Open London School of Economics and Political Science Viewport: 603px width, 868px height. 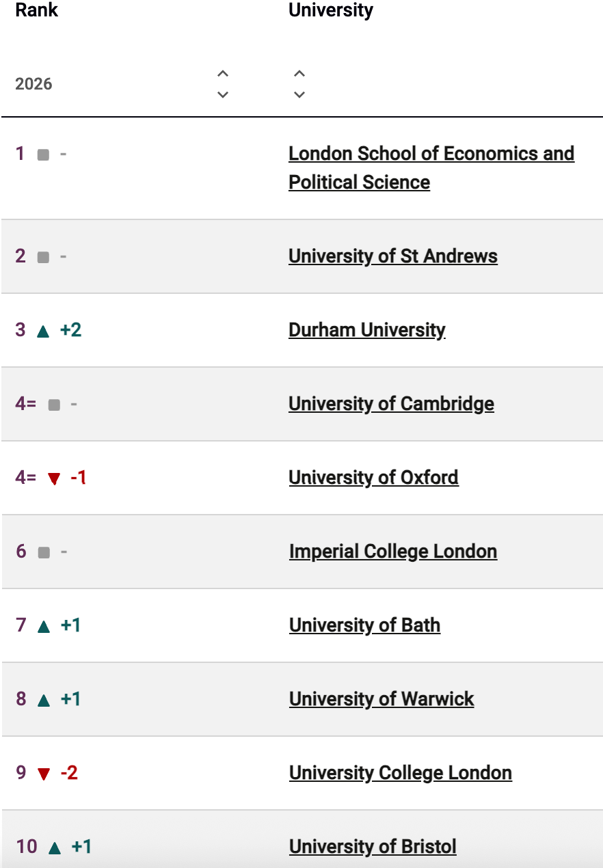coord(431,154)
